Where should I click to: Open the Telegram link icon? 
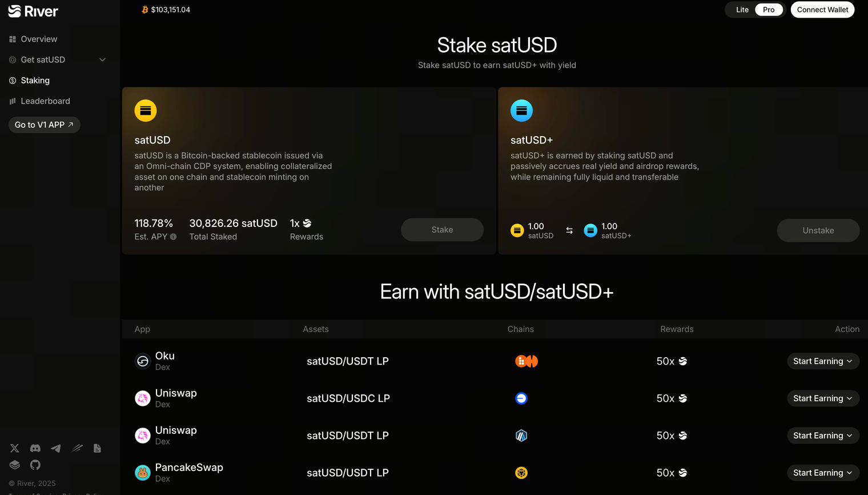[55, 448]
